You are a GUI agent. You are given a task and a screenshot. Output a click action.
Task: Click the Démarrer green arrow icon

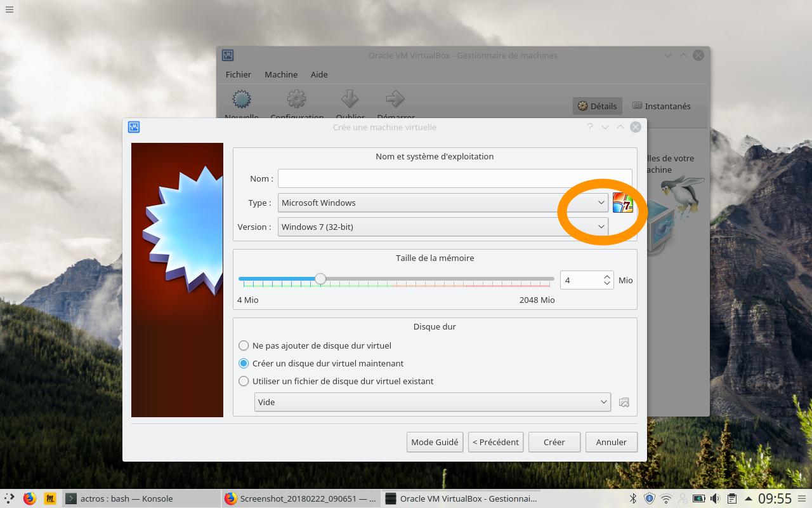(395, 99)
